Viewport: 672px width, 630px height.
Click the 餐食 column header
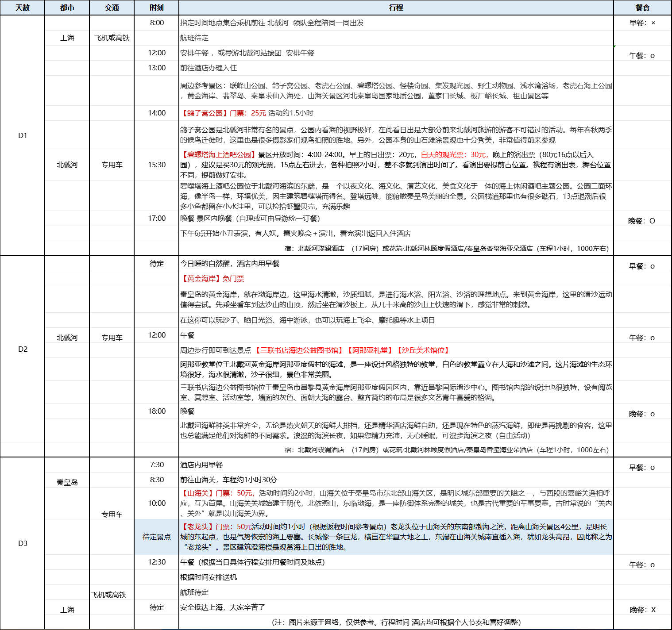(x=642, y=8)
